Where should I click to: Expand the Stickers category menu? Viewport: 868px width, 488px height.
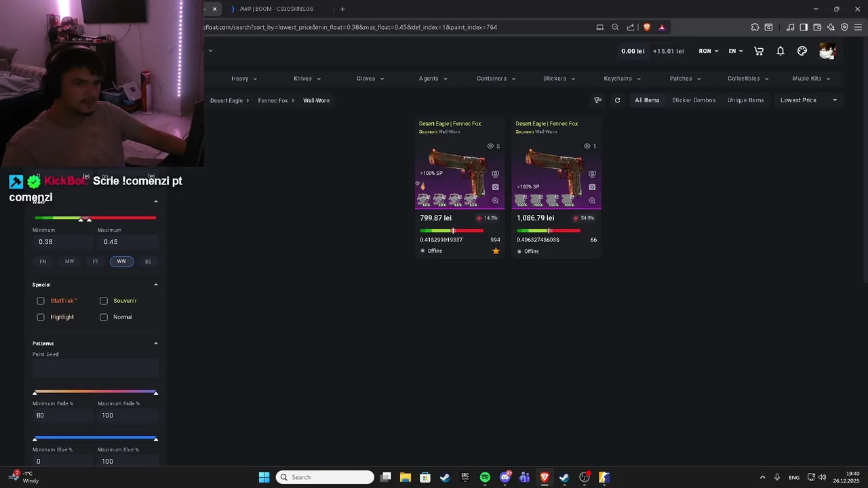click(x=559, y=79)
